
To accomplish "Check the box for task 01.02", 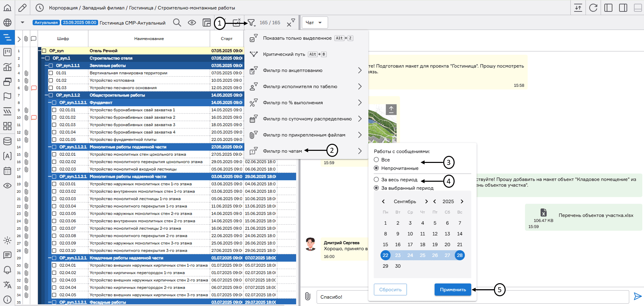I will point(51,80).
